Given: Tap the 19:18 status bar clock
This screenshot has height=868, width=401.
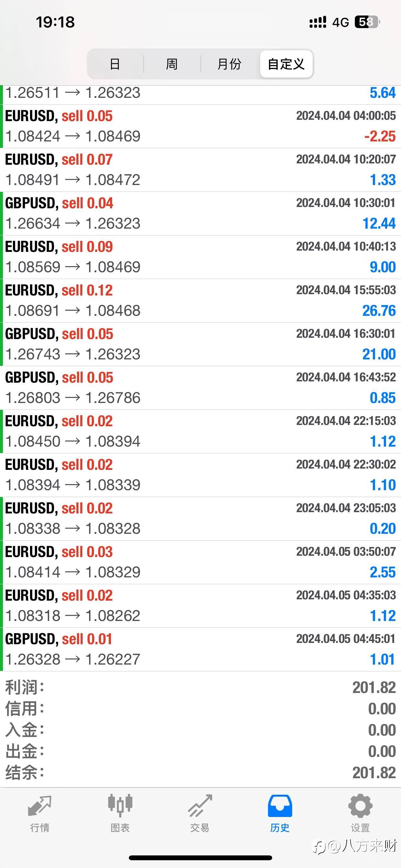Looking at the screenshot, I should [55, 22].
